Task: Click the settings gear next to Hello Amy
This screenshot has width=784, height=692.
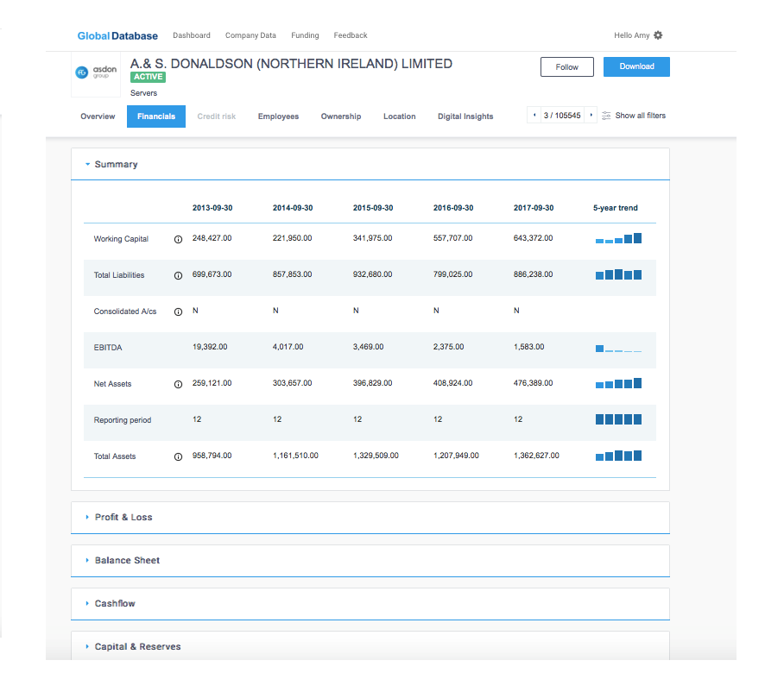Action: 658,35
